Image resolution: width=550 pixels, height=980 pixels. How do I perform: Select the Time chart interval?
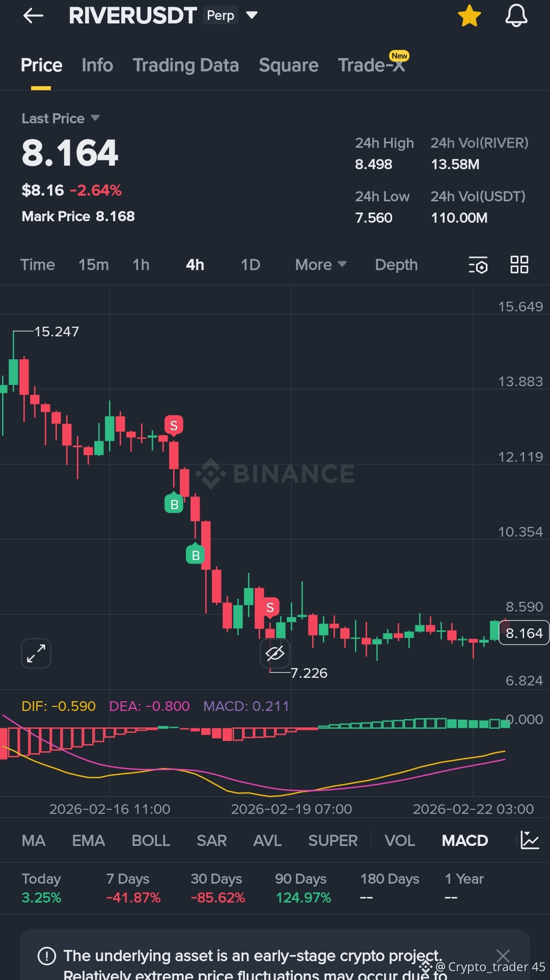point(38,264)
